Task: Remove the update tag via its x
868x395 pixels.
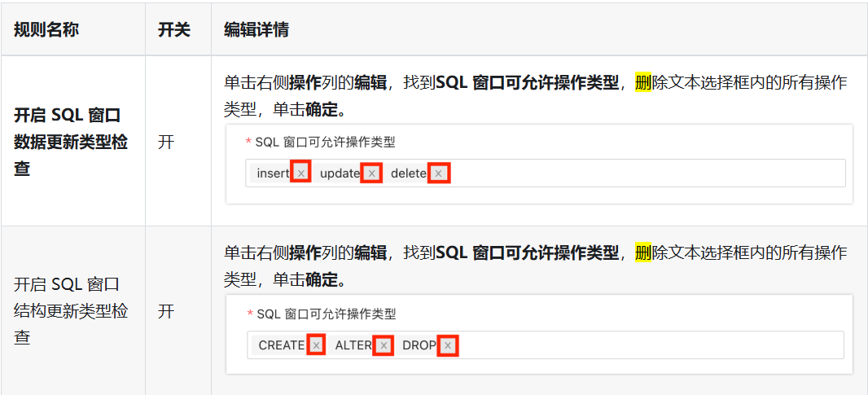Action: point(371,173)
